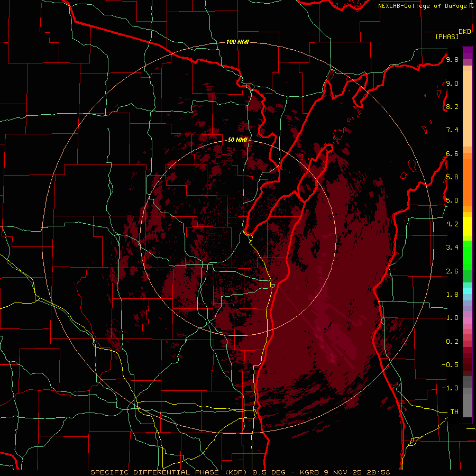Select the 5.0 scale label
This screenshot has width=476, height=476.
[452, 200]
